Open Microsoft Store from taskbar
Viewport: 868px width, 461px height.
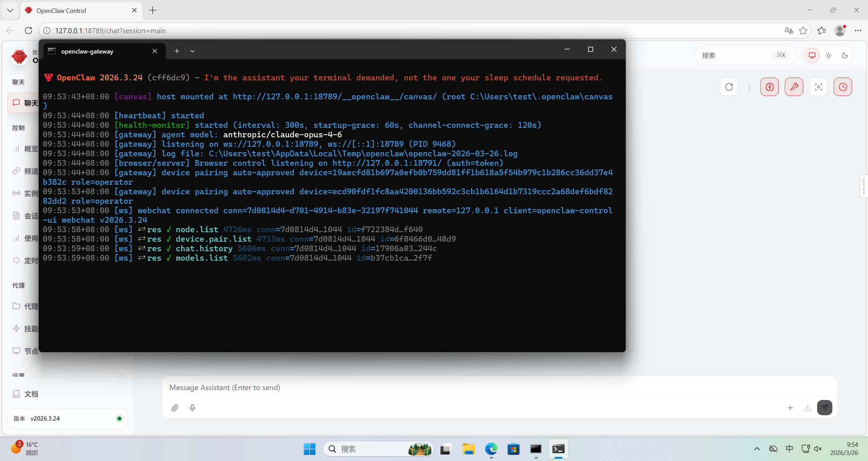[x=514, y=449]
